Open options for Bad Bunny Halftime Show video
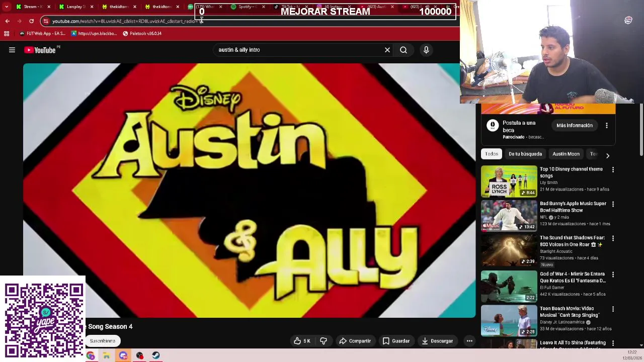644x362 pixels. (613, 204)
